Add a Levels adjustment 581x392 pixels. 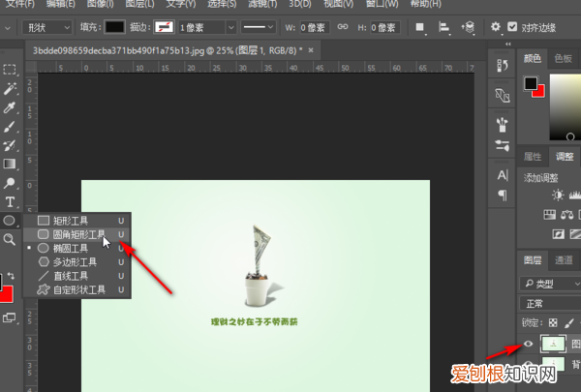(575, 195)
